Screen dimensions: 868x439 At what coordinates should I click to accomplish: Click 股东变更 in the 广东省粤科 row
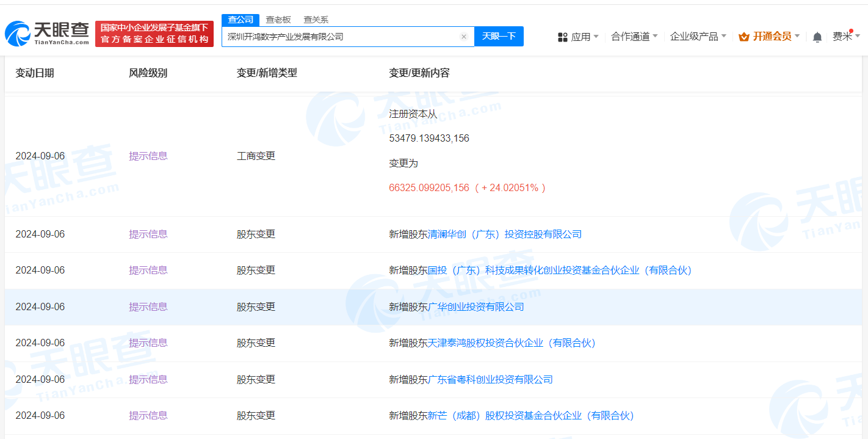[256, 379]
